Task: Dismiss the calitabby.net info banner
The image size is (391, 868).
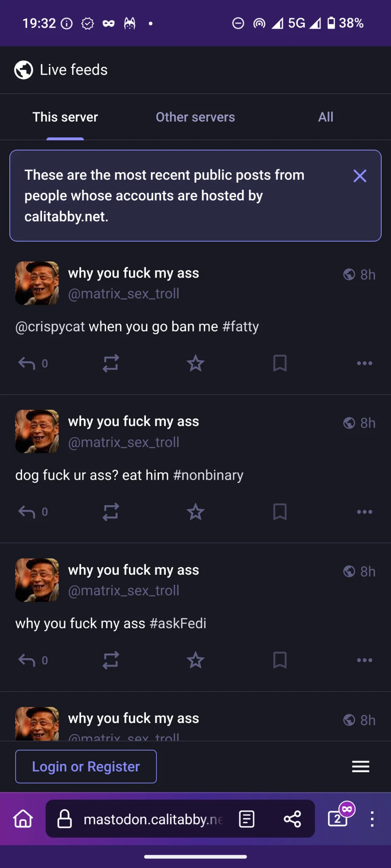Action: (x=360, y=175)
